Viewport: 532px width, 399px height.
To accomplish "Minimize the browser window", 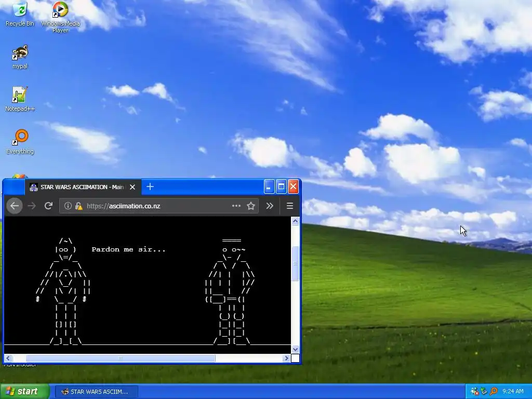I will 269,187.
